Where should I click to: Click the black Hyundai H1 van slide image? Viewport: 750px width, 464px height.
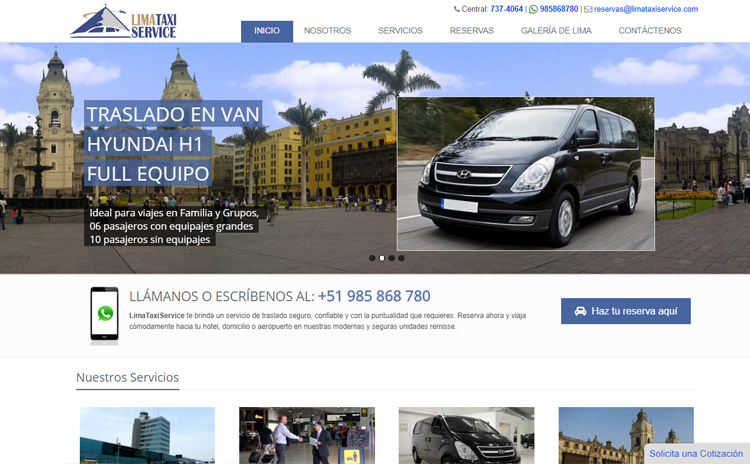point(525,173)
